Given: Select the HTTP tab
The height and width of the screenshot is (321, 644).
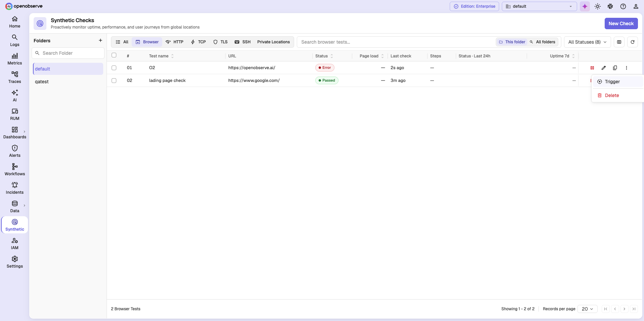Looking at the screenshot, I should (x=174, y=42).
